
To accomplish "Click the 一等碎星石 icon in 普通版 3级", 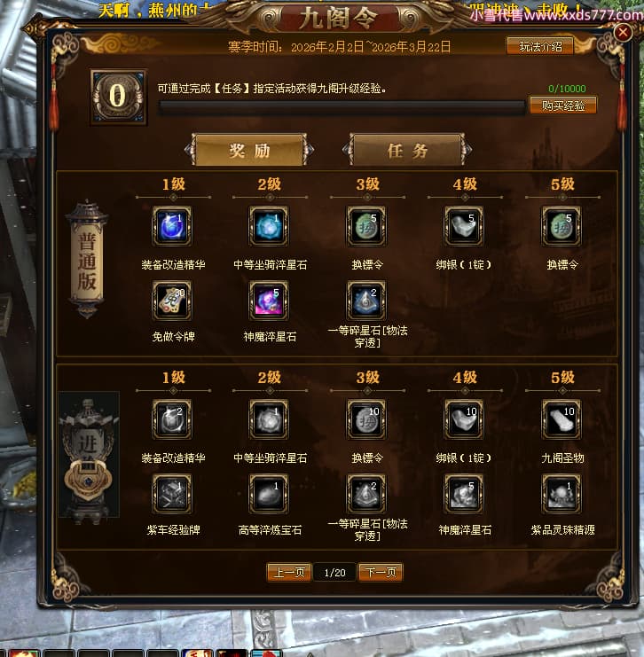I will pos(366,301).
